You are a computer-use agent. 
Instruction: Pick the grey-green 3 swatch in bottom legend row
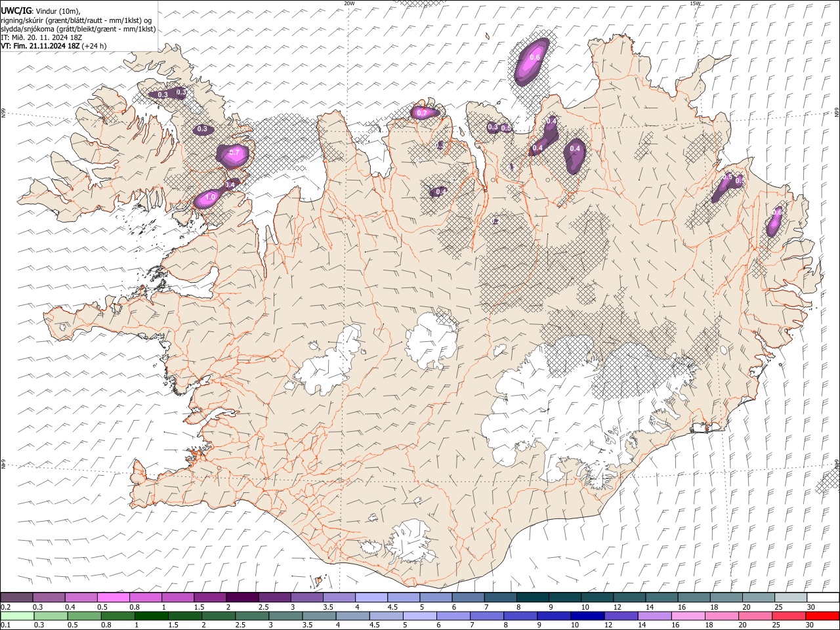tap(285, 616)
